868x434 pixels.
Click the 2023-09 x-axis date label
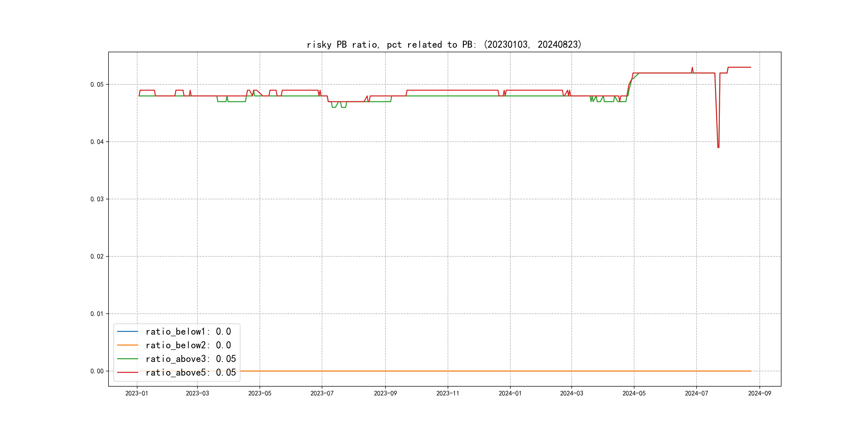[386, 393]
